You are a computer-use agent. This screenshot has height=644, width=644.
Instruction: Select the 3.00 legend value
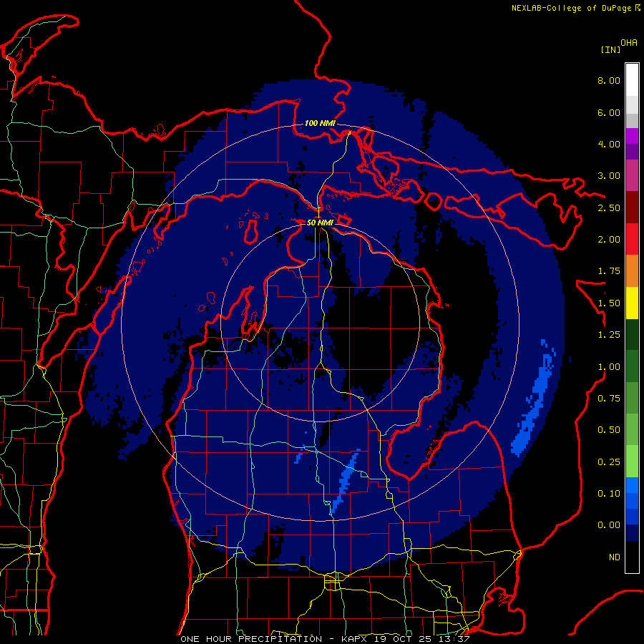(609, 176)
